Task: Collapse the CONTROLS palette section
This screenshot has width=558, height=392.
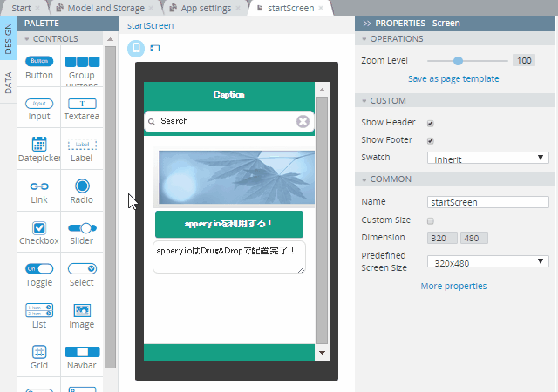Action: tap(27, 39)
